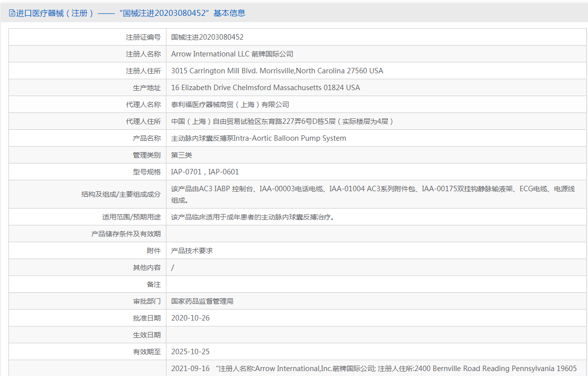Viewport: 588px width, 376px height.
Task: Select the 中国（上海）自由贸易试验区 address value
Action: (x=282, y=121)
